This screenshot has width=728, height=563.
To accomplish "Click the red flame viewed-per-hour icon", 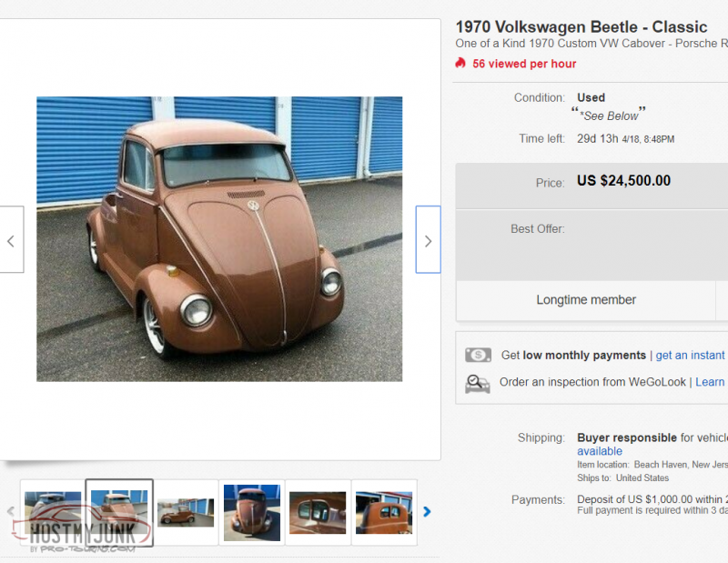I will click(x=460, y=64).
